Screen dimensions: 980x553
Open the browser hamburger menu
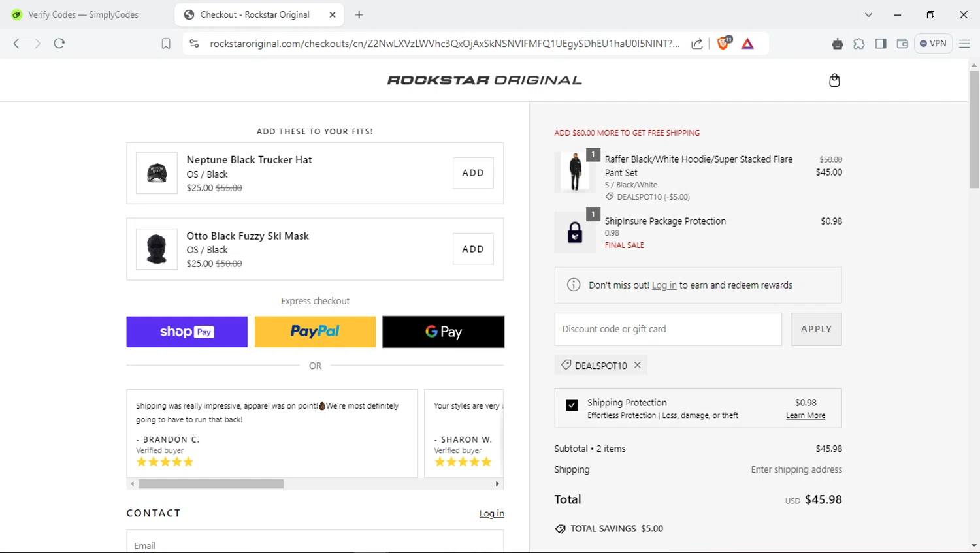tap(964, 44)
